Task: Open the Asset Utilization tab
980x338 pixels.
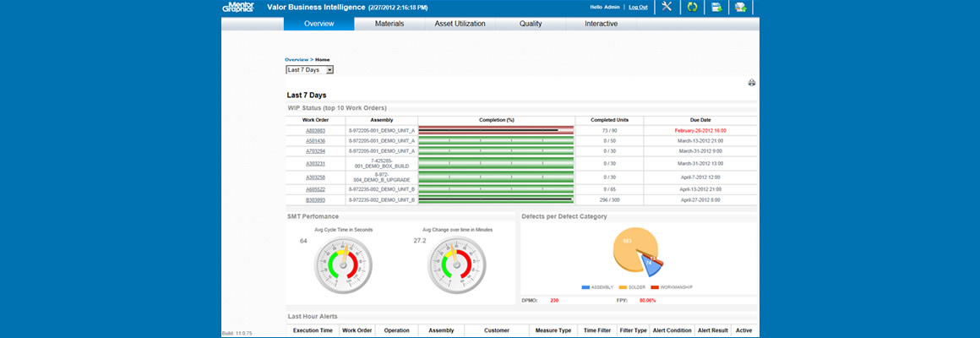Action: pos(460,24)
